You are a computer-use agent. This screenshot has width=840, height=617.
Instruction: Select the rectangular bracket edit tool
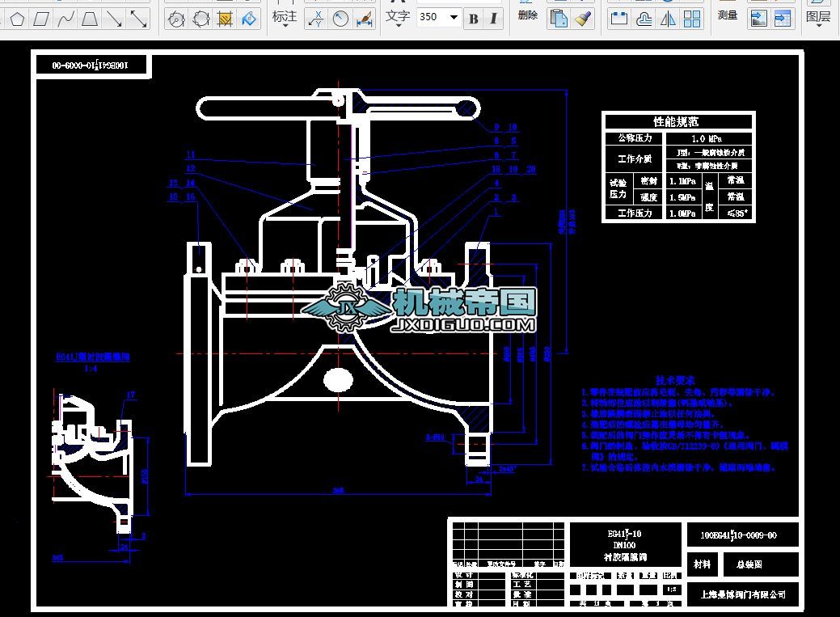click(x=618, y=19)
